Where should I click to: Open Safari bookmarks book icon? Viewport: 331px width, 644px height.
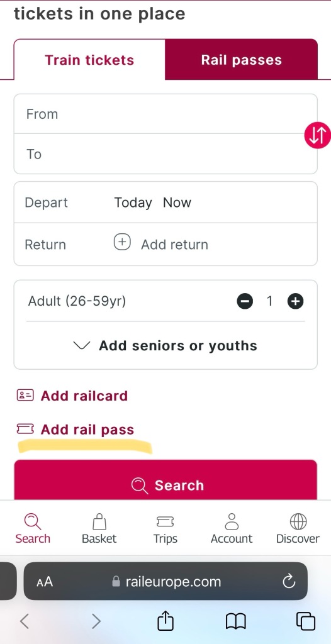(235, 621)
